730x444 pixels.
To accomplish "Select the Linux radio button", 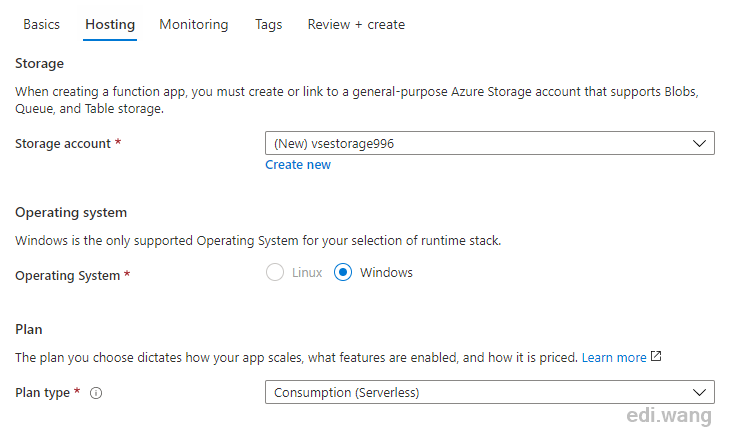I will point(275,272).
